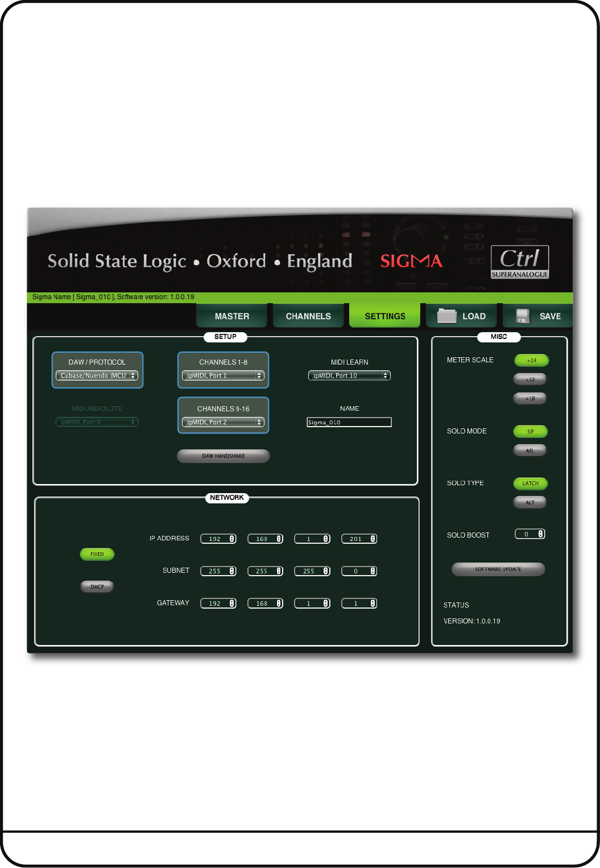Click the NAME field containing Sigma_010
Viewport: 600px width, 868px height.
click(349, 422)
